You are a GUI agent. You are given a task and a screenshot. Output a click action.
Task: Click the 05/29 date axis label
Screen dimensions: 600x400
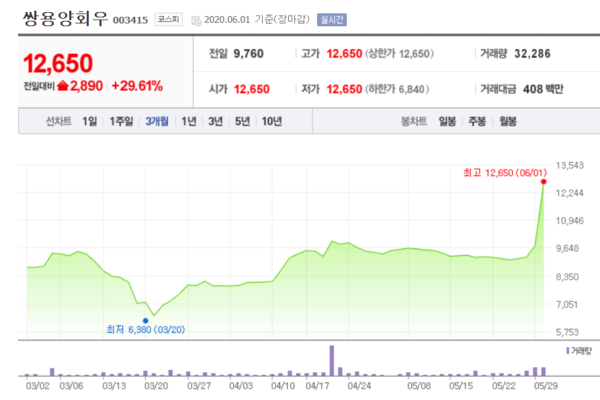[546, 385]
